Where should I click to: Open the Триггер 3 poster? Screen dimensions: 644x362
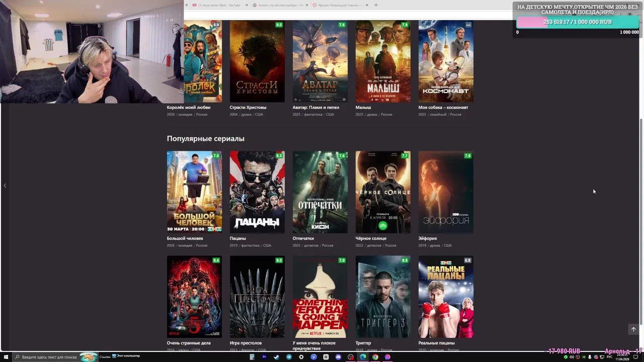(x=383, y=297)
